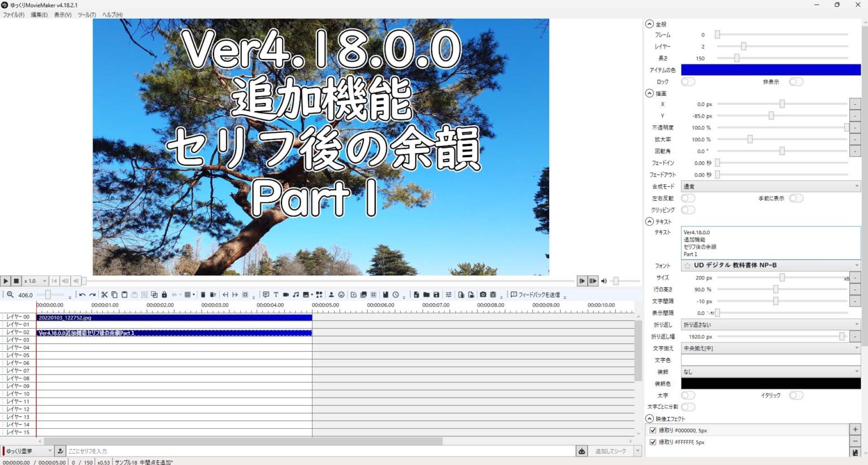868x465 pixels.
Task: Click the emoji/face icon in the toolbar
Action: pyautogui.click(x=341, y=295)
